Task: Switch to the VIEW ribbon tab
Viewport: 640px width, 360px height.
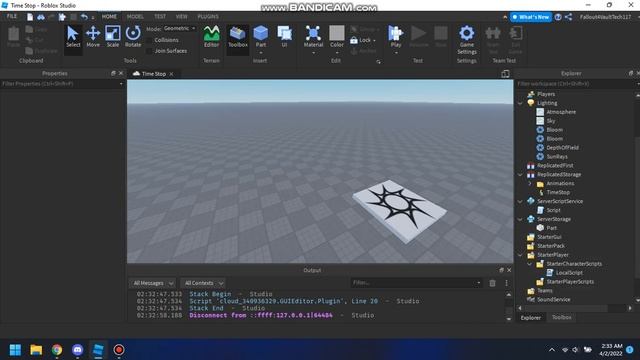Action: pos(182,17)
